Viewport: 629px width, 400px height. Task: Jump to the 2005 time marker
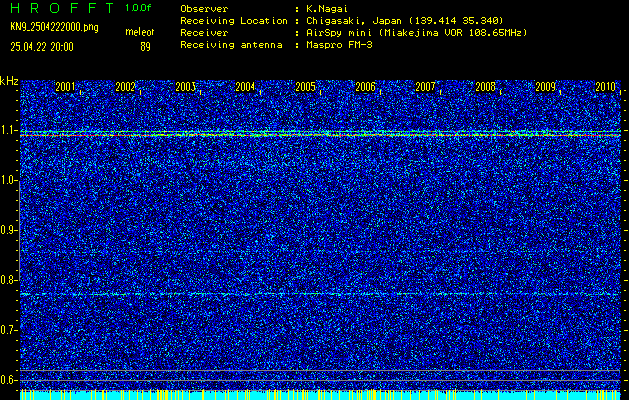coord(305,87)
